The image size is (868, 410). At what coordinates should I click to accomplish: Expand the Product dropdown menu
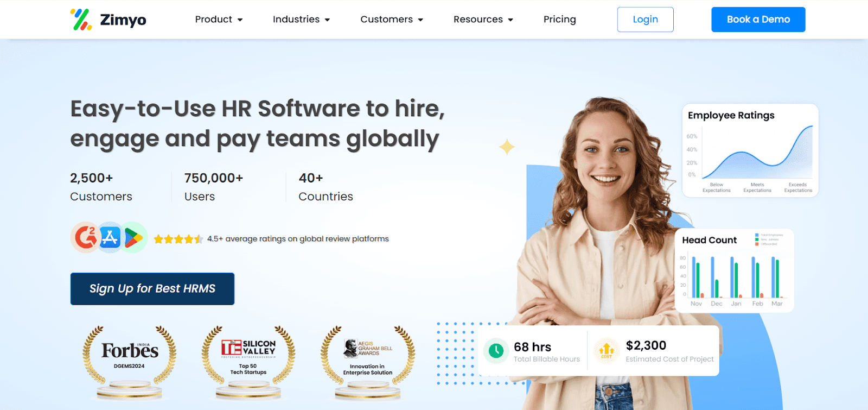click(219, 20)
